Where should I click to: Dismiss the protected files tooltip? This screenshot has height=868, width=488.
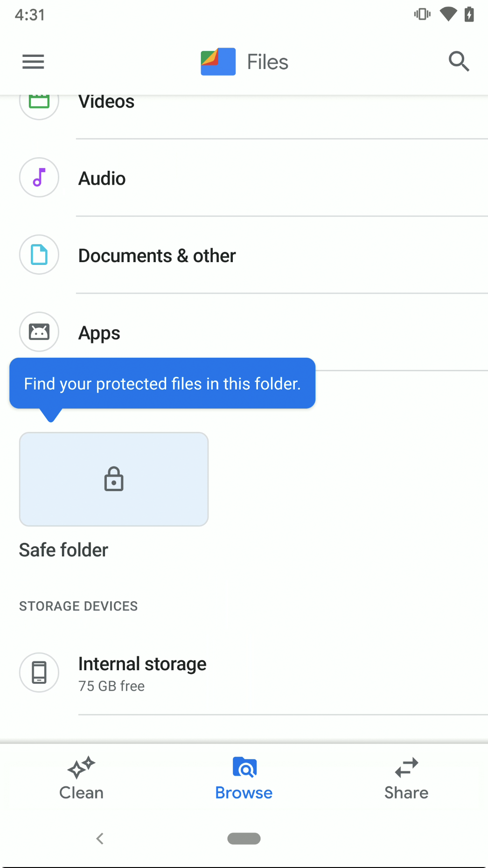coord(162,383)
